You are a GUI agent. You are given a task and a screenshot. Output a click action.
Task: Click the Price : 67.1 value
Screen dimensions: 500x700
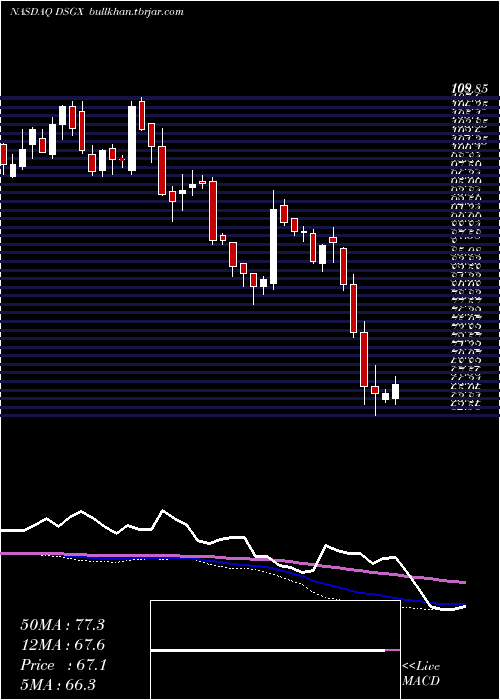[63, 665]
